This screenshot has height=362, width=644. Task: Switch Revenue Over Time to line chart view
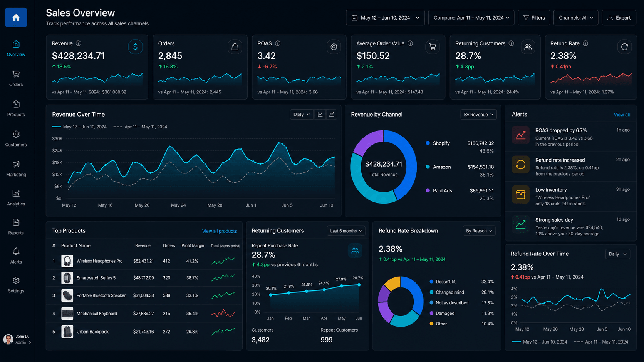coord(332,115)
